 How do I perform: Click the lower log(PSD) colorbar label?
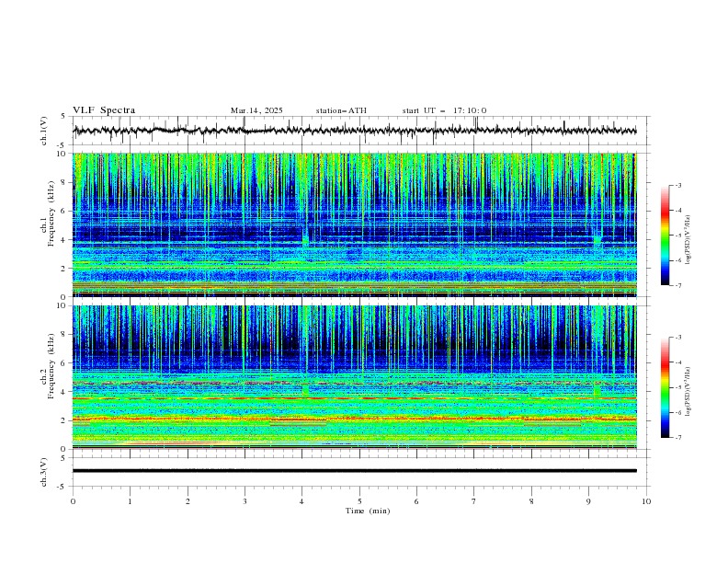click(x=688, y=391)
